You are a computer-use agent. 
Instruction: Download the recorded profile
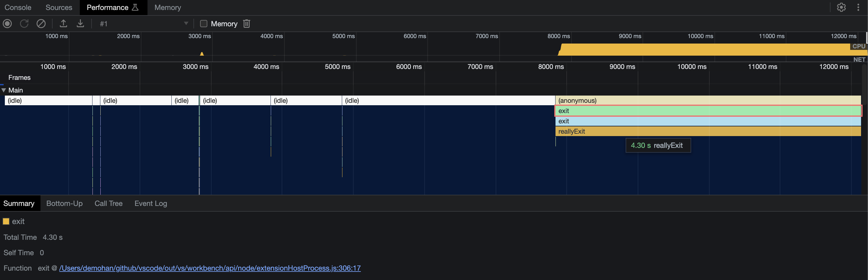pos(80,24)
